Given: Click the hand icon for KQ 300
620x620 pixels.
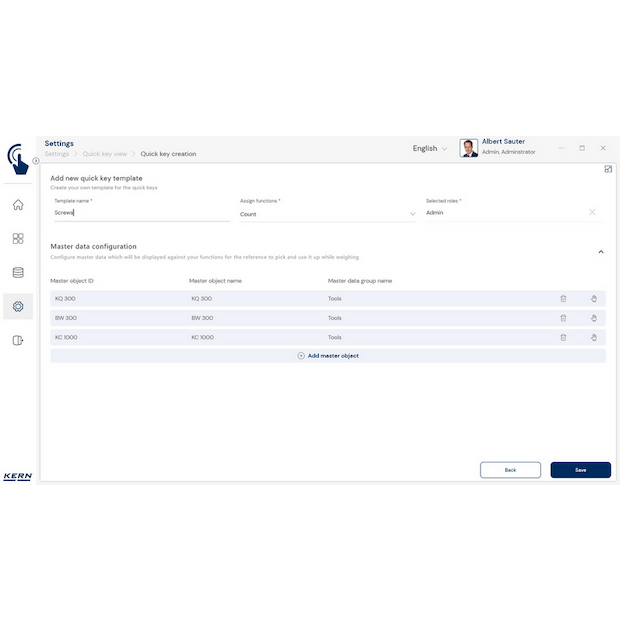Looking at the screenshot, I should (593, 299).
